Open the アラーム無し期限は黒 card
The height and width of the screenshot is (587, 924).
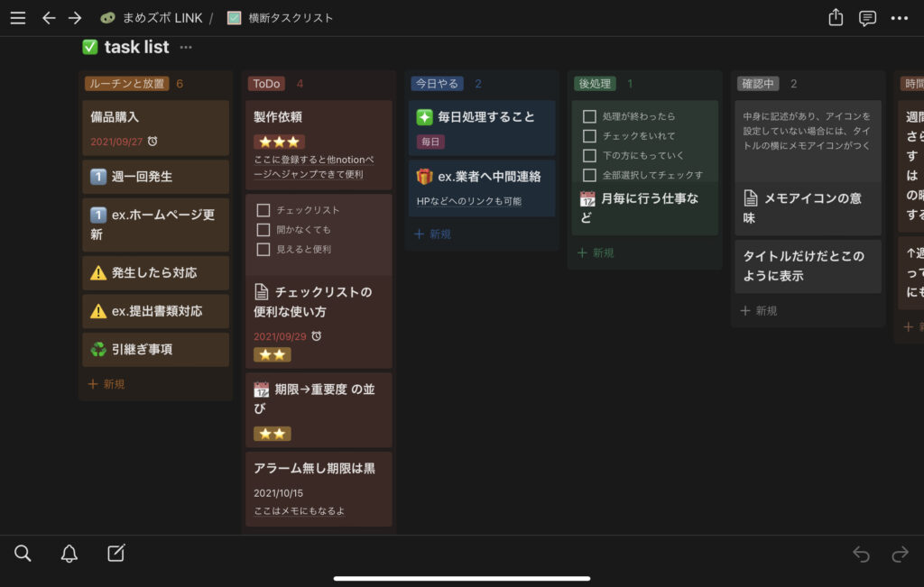[319, 489]
